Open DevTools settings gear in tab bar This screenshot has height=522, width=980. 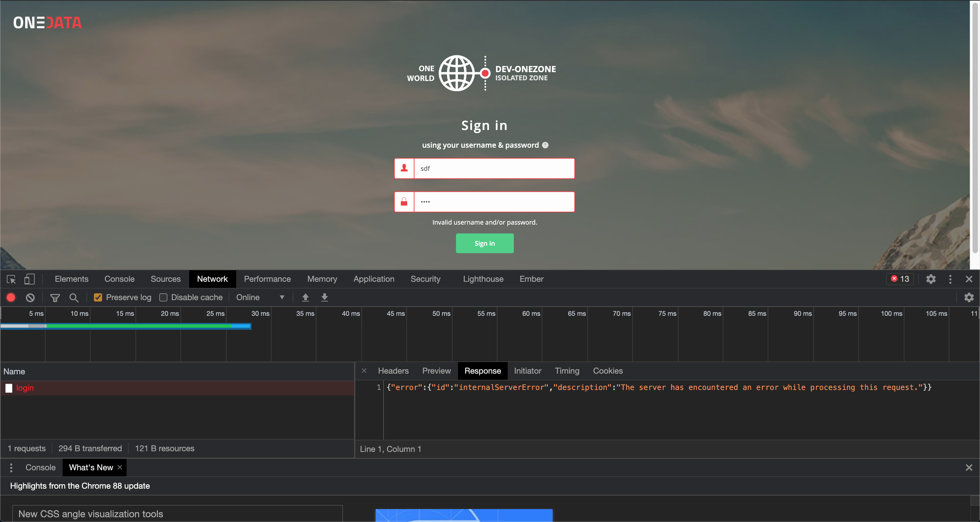tap(931, 279)
